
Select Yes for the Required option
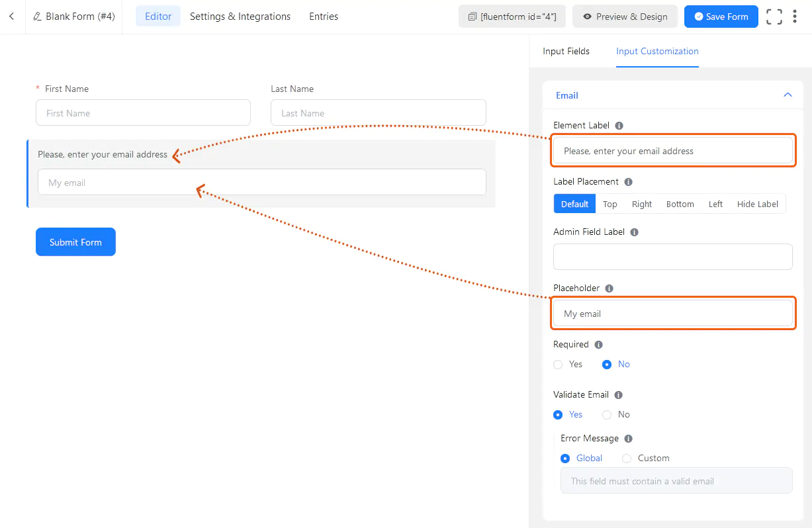[x=558, y=365]
